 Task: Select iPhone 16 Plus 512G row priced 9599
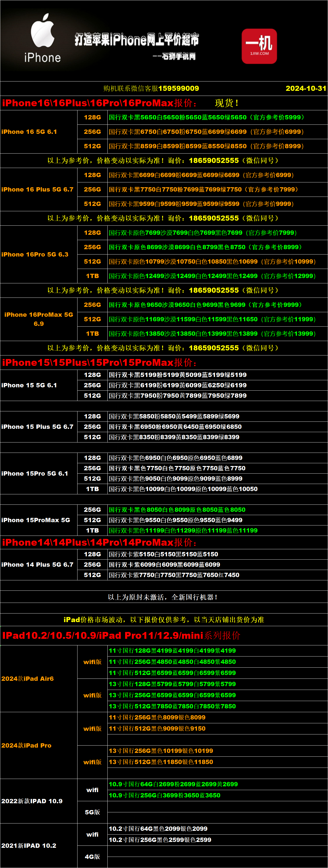tap(218, 204)
